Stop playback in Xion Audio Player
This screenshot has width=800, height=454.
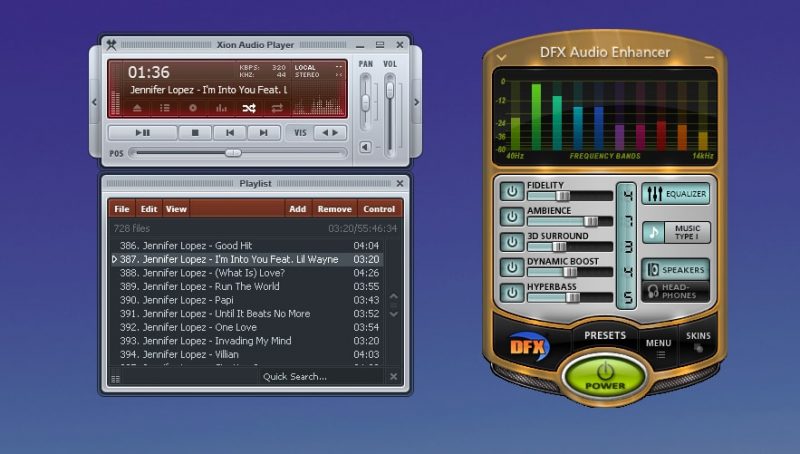194,133
